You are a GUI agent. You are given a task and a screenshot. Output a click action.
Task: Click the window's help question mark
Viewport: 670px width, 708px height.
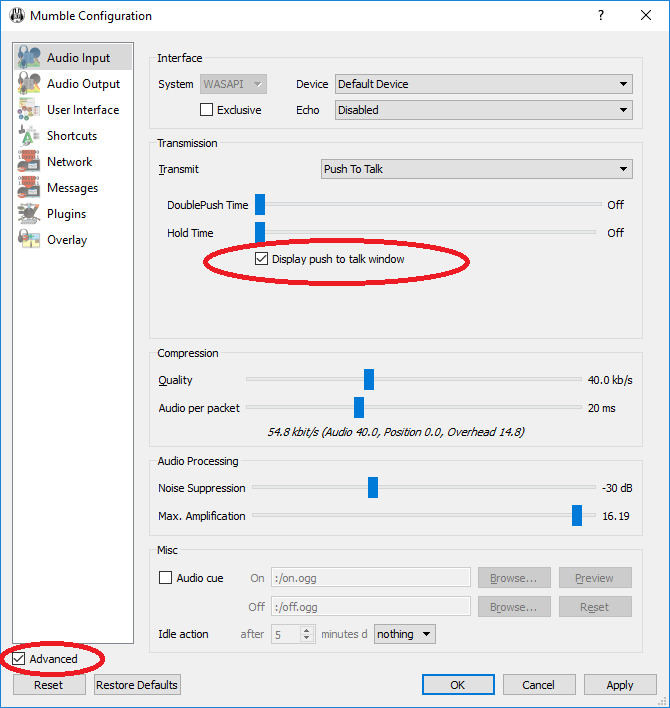pos(600,16)
